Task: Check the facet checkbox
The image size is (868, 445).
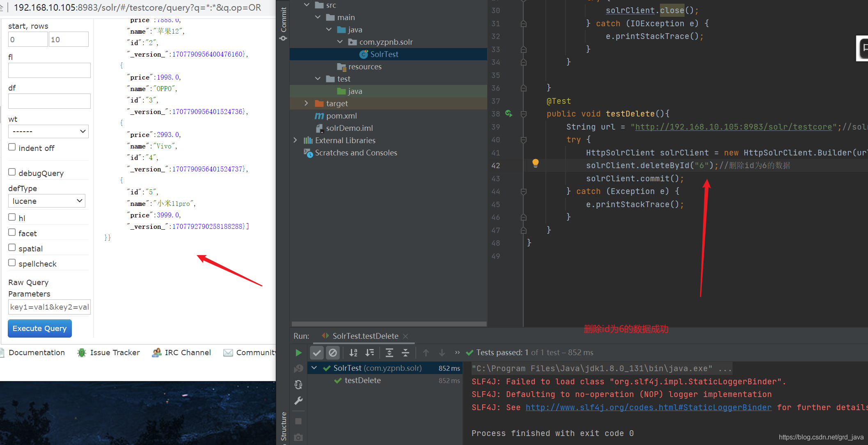Action: [x=12, y=233]
